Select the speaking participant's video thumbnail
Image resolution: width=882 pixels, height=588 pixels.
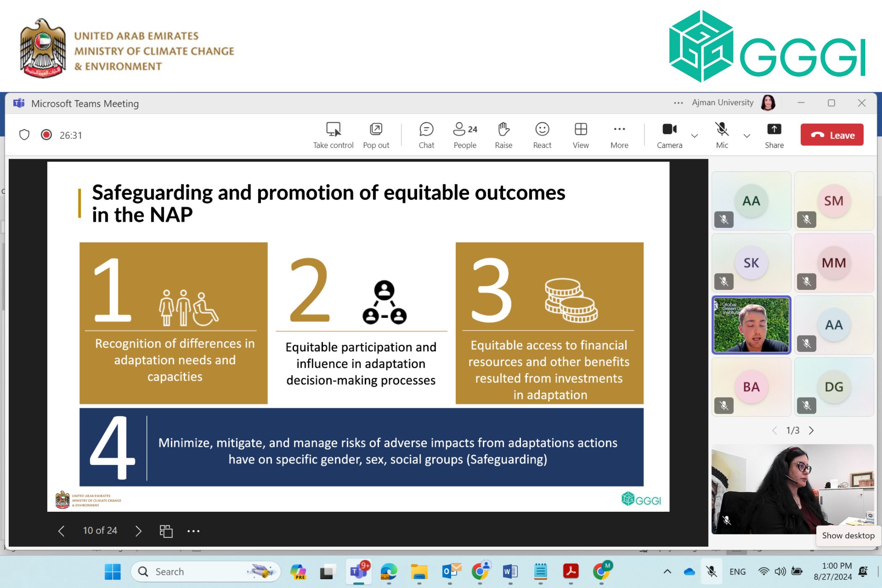pos(751,325)
